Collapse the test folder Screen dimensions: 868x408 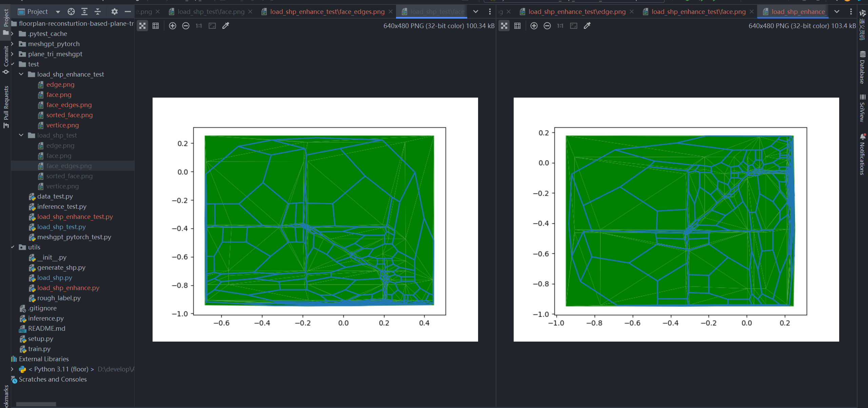pyautogui.click(x=13, y=64)
